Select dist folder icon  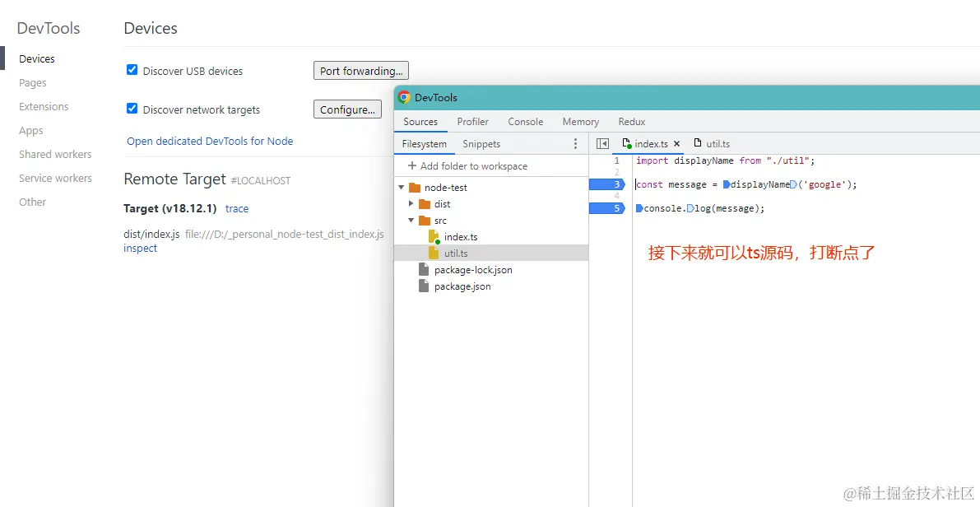(x=425, y=204)
